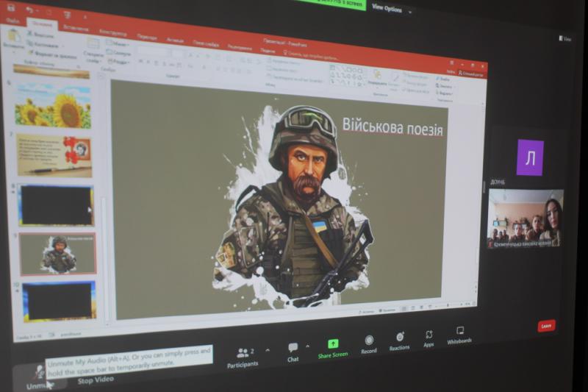Image resolution: width=588 pixels, height=392 pixels.
Task: Select the sunflower slide thumbnail
Action: point(53,107)
